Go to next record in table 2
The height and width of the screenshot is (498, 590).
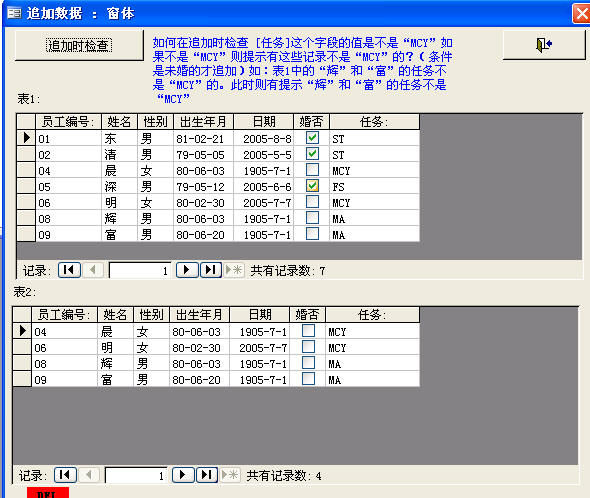[x=183, y=475]
